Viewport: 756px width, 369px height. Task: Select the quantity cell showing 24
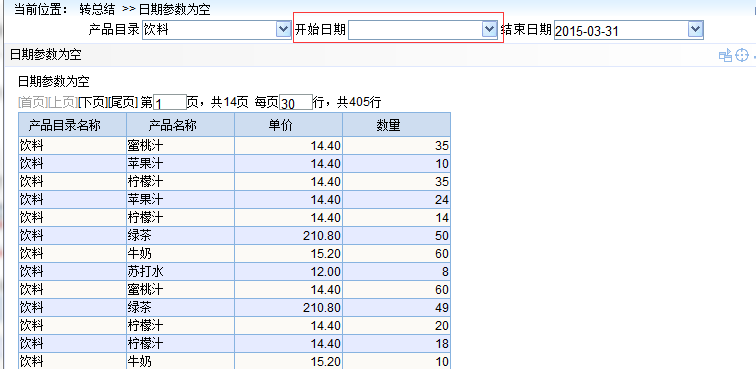click(x=396, y=199)
